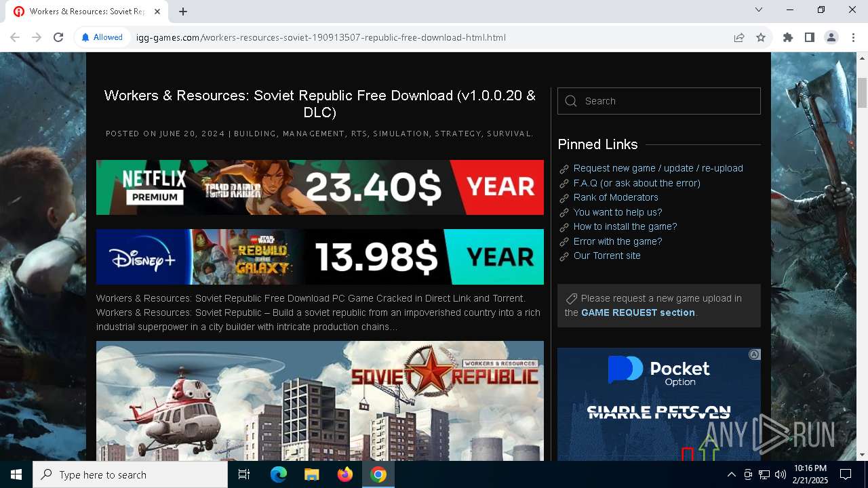Screen dimensions: 868x488
Task: Open Request new game / update / re-upload
Action: click(658, 168)
